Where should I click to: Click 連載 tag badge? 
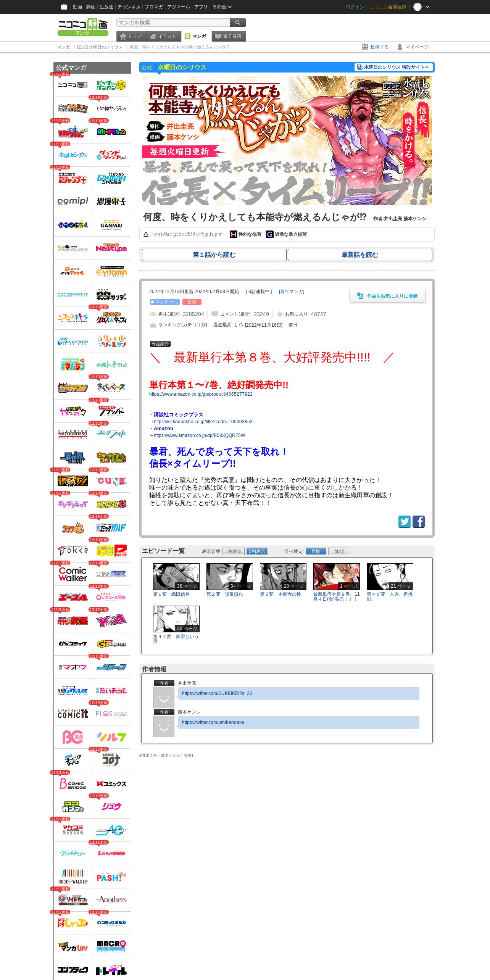[x=192, y=302]
